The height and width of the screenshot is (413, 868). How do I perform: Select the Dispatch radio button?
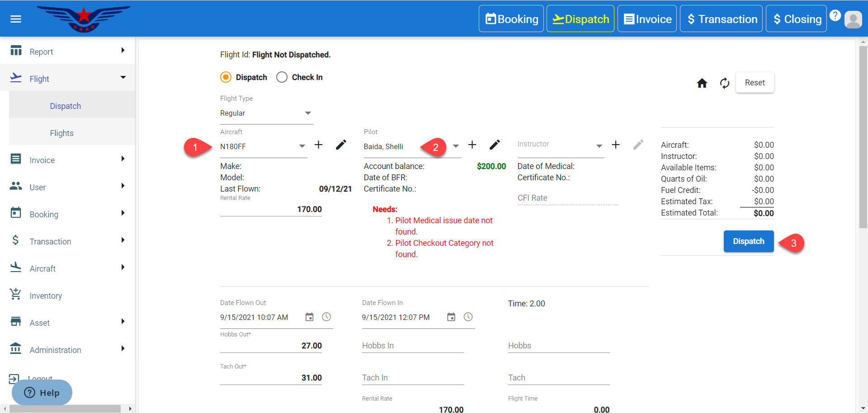[226, 77]
